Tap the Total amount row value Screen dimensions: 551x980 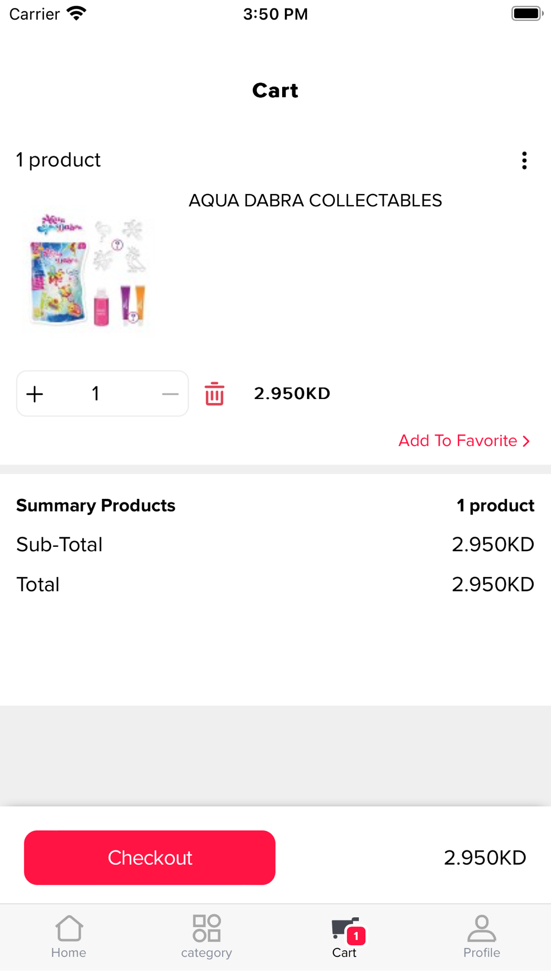pos(493,585)
